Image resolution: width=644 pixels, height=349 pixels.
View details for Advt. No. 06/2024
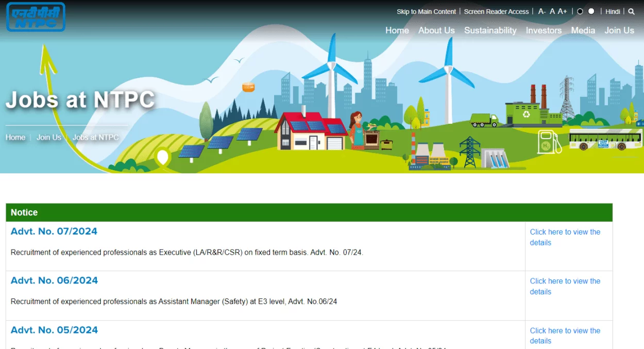[565, 286]
